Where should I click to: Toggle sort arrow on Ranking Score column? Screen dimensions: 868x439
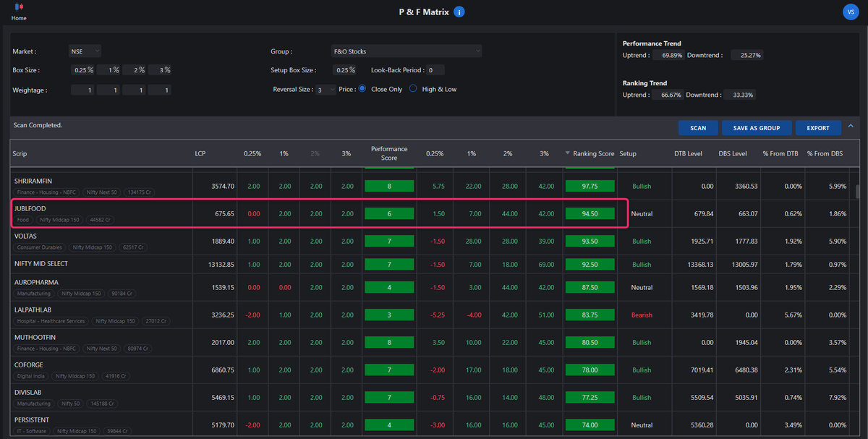(568, 154)
